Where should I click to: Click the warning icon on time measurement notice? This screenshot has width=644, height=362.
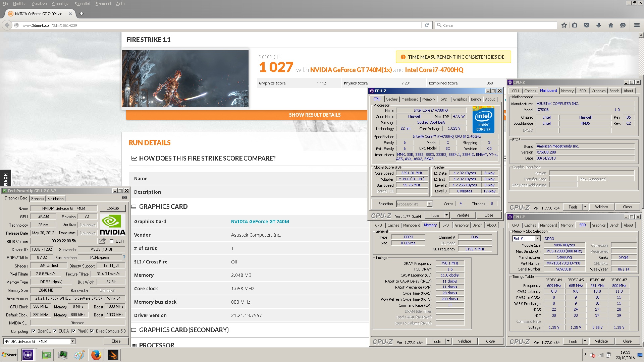click(402, 57)
